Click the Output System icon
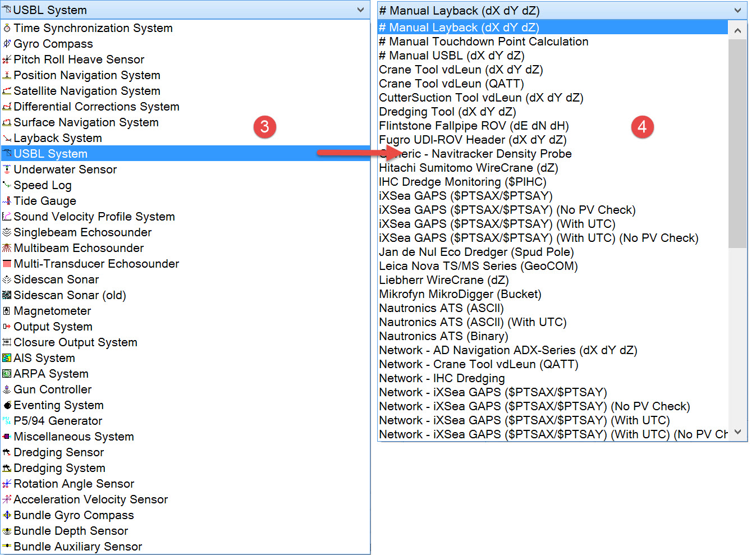The image size is (756, 555). [x=7, y=327]
